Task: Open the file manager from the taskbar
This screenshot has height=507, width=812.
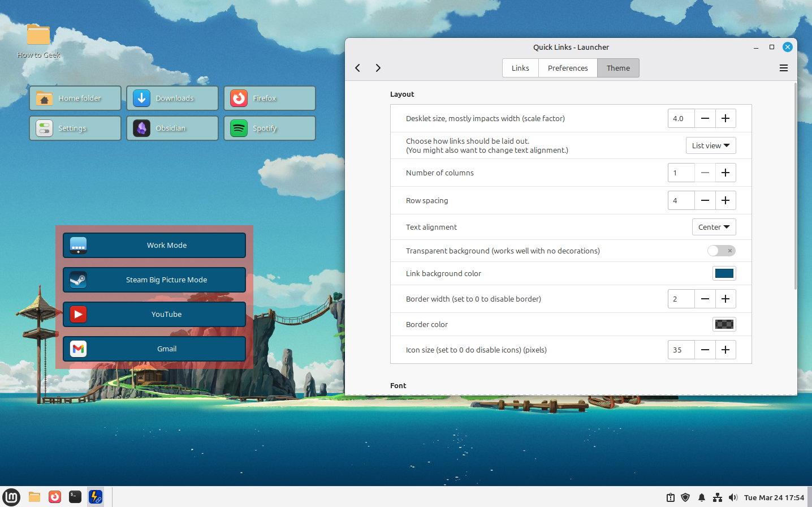Action: (34, 497)
